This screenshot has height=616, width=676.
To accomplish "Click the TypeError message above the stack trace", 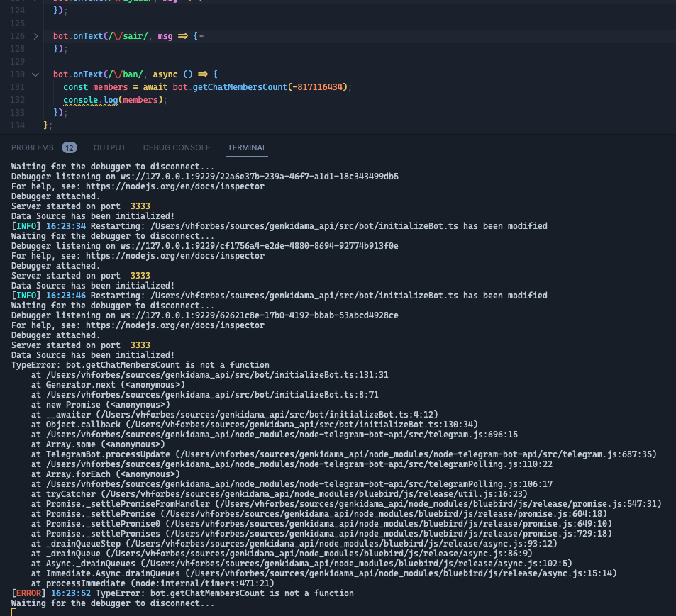I will pos(140,365).
